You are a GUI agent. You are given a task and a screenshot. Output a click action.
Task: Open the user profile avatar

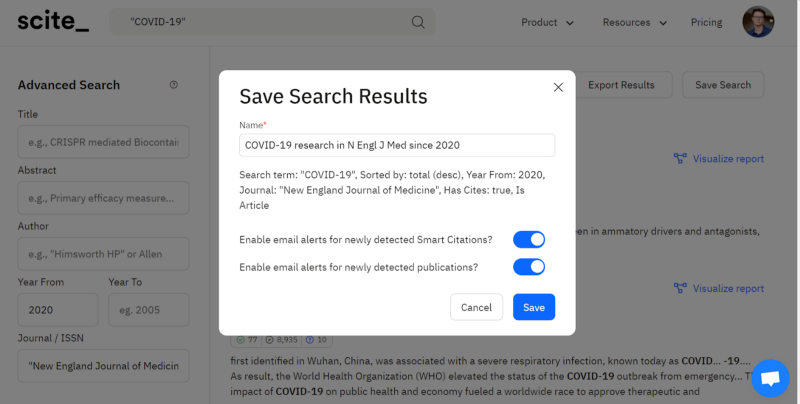point(757,22)
